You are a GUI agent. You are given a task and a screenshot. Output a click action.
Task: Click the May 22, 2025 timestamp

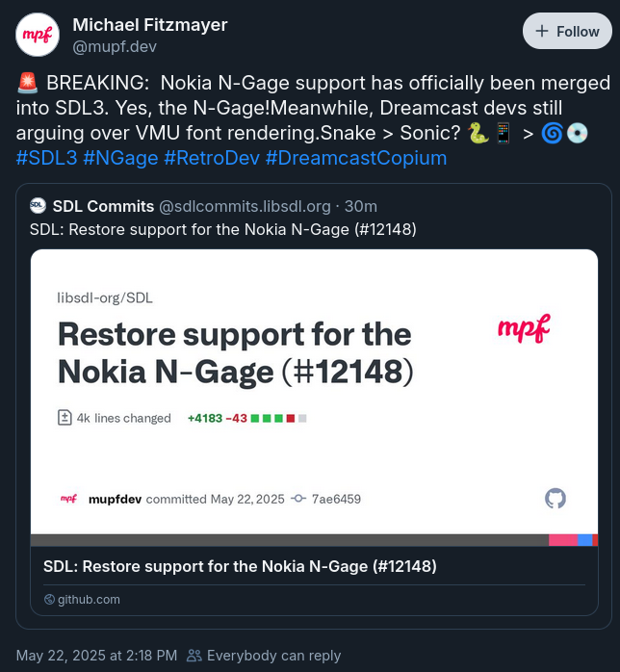click(96, 656)
